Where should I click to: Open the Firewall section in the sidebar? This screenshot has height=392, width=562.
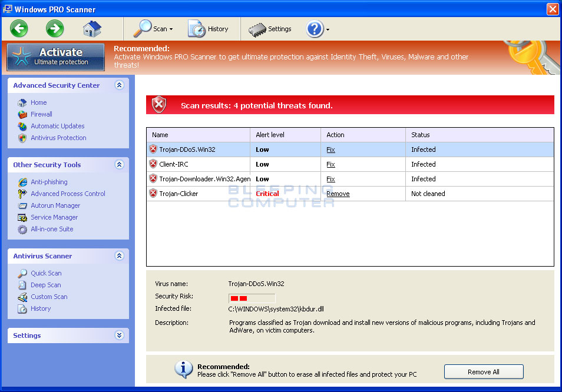[41, 114]
